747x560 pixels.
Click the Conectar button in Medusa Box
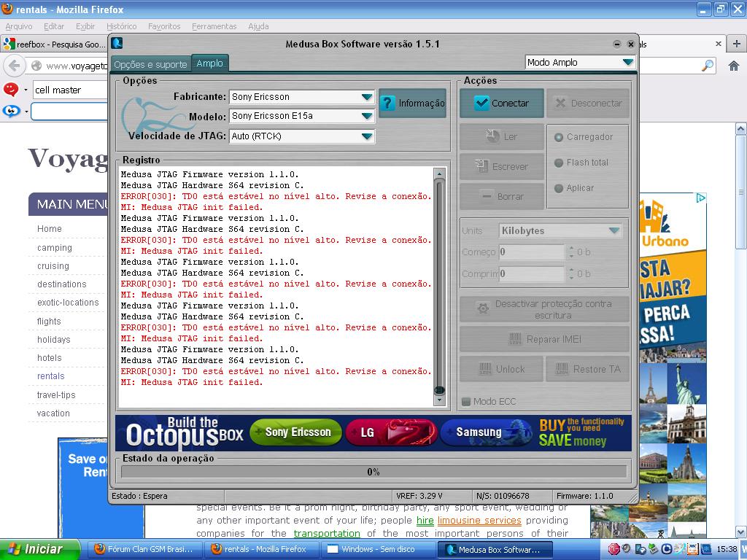[x=502, y=103]
